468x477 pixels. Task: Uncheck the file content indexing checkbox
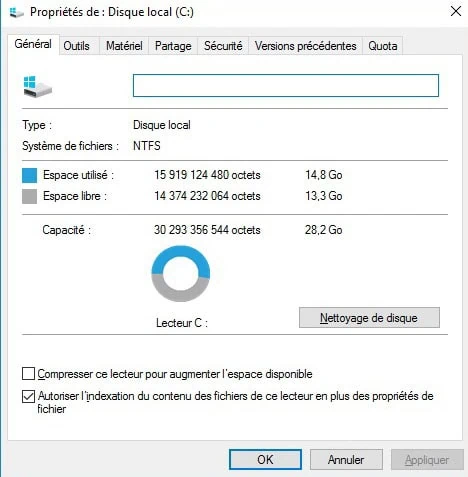[x=28, y=396]
